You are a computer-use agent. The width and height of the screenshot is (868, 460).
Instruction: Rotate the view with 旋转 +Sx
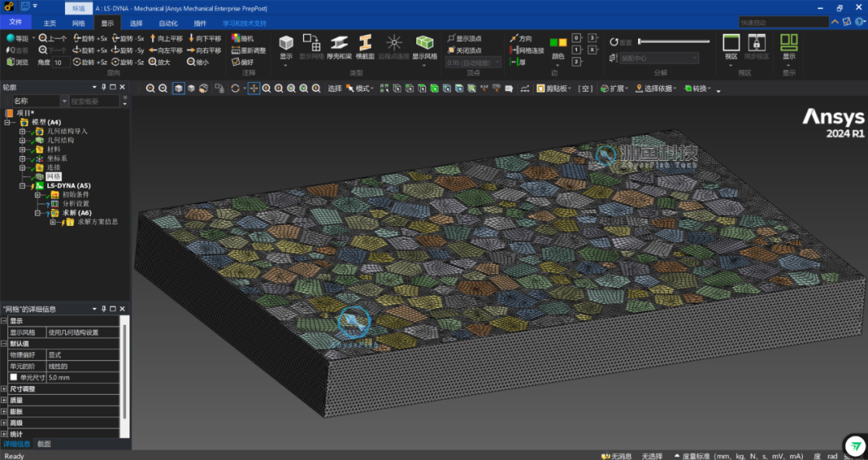[90, 38]
